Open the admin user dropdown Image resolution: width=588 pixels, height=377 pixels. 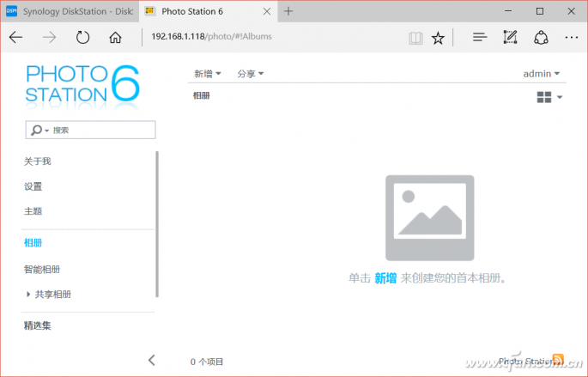[541, 74]
